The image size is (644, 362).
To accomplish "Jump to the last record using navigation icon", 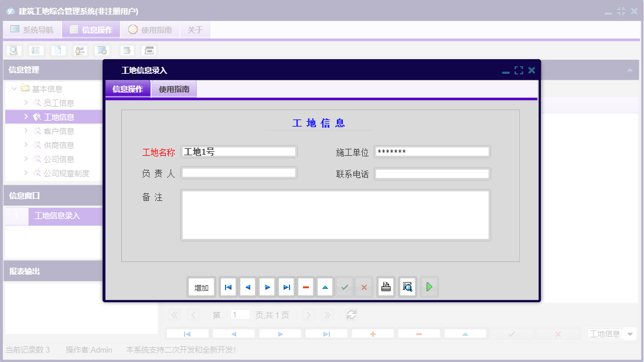I will [286, 286].
